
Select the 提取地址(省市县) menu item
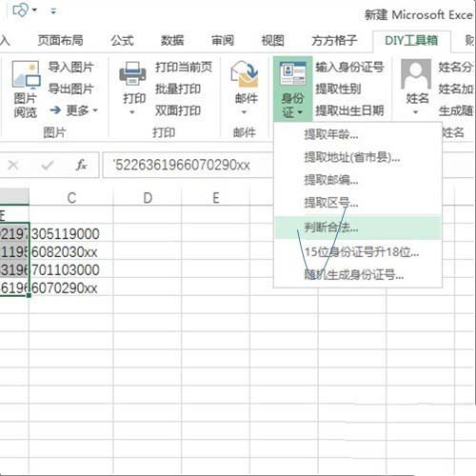[x=358, y=157]
